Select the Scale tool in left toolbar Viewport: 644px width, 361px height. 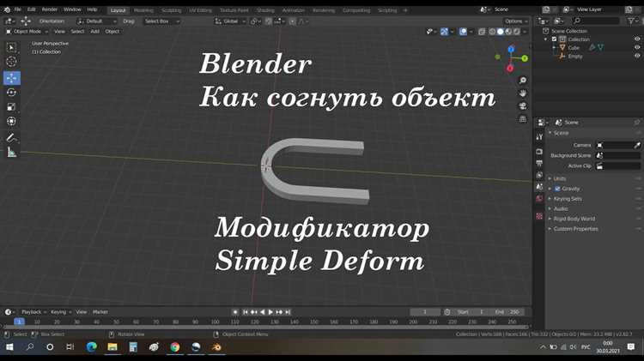point(11,106)
